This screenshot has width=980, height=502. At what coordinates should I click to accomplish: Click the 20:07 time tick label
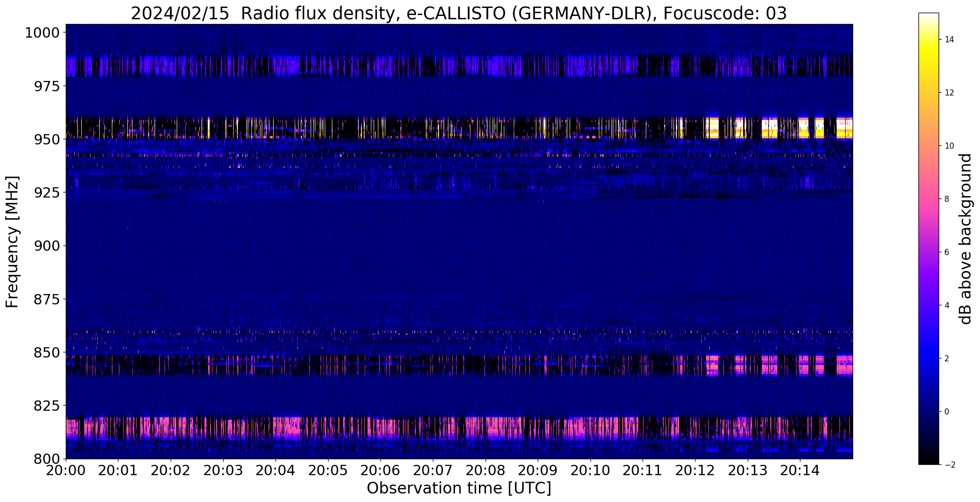tap(433, 470)
